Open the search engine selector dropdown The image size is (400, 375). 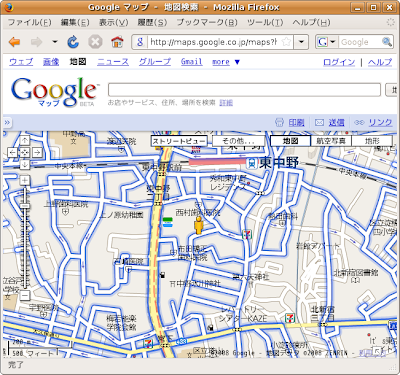[327, 42]
